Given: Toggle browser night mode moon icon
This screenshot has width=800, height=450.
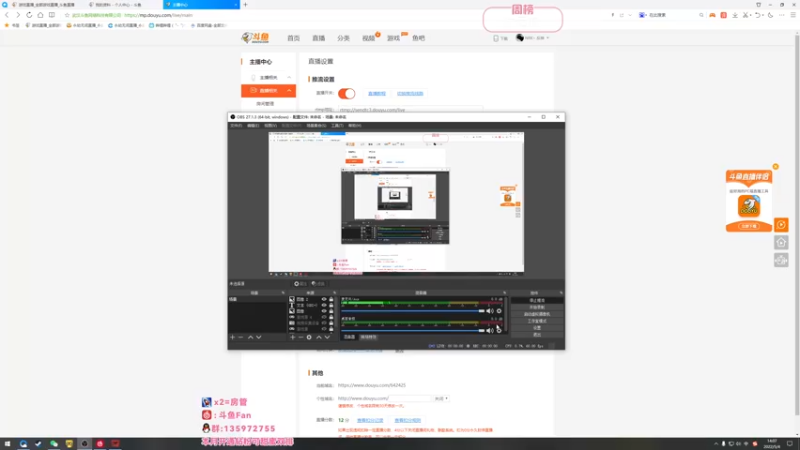Looking at the screenshot, I should pos(770,15).
